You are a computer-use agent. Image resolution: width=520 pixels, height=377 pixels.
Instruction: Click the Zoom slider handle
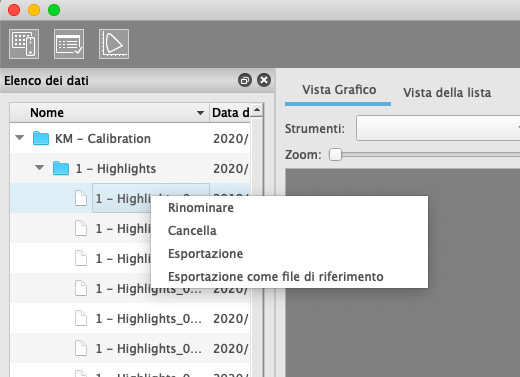point(335,155)
